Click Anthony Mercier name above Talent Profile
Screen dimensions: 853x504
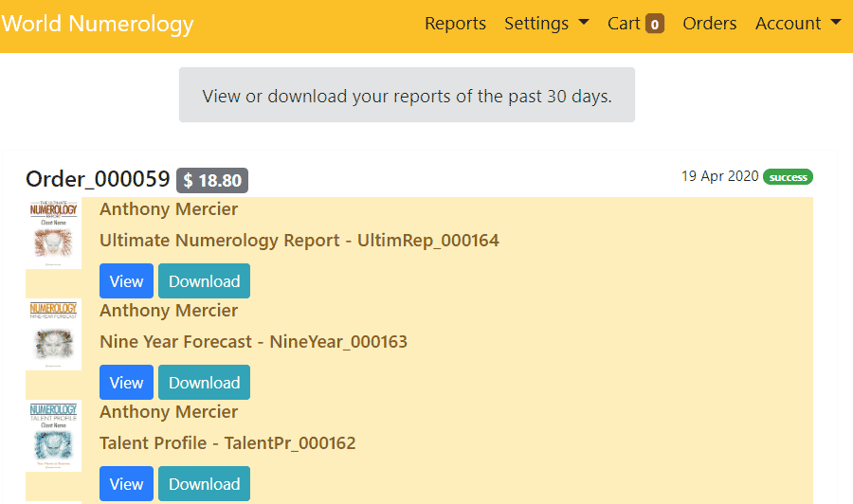169,411
